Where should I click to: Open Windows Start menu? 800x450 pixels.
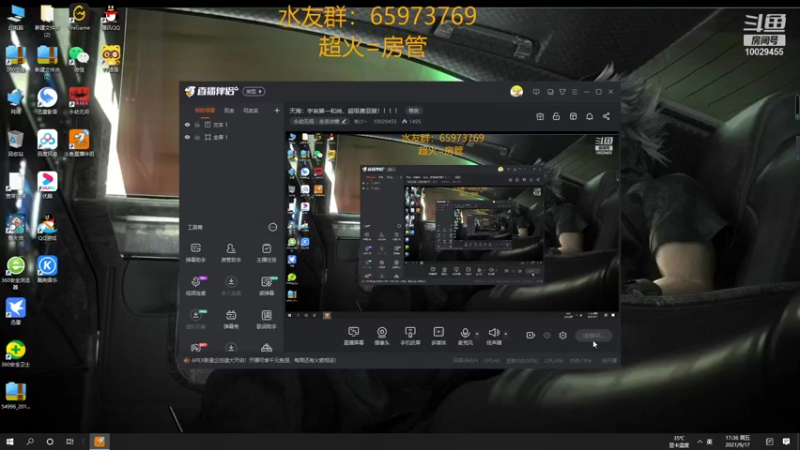point(9,441)
